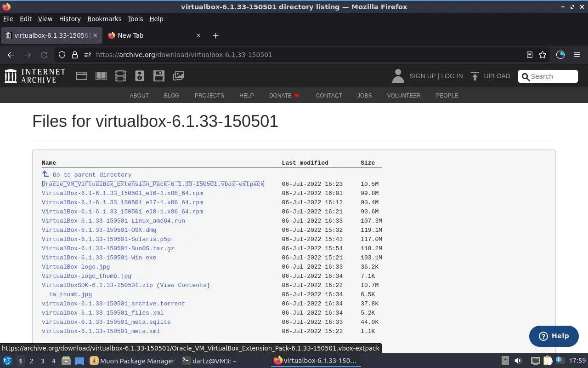Open the CONTACT nav link

pos(329,96)
